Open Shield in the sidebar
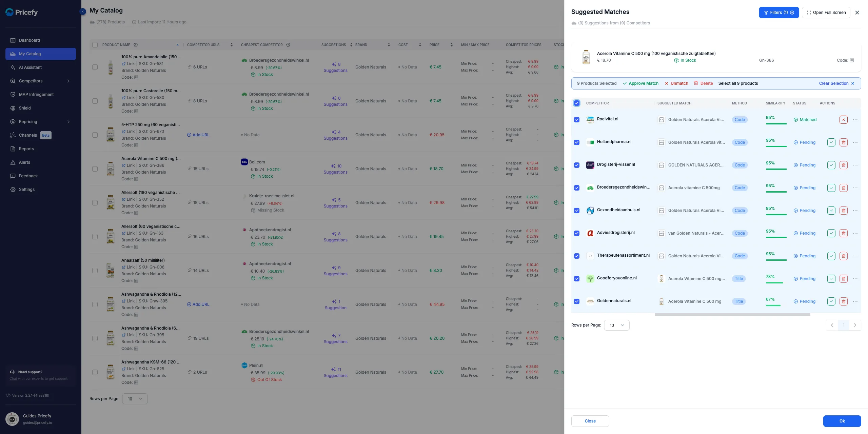This screenshot has height=434, width=868. [x=41, y=108]
